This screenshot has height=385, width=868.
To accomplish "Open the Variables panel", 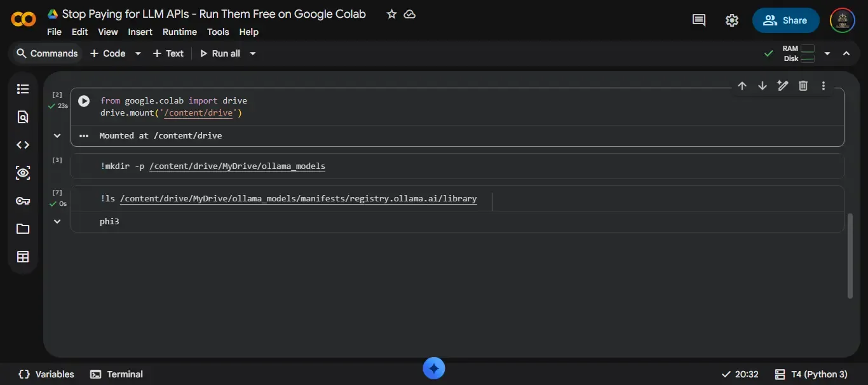I will pos(46,374).
